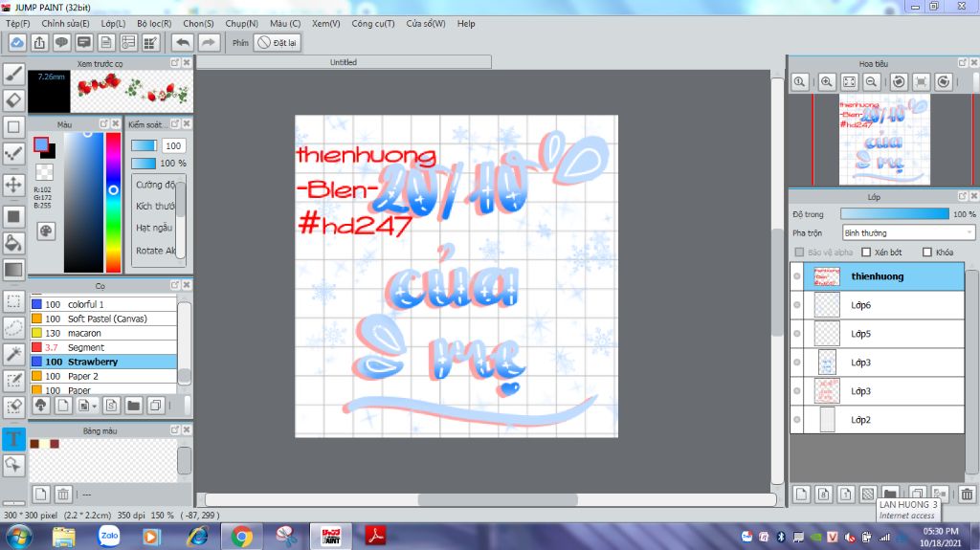Select the Brush tool
Screen dimensions: 980x550
[13, 74]
